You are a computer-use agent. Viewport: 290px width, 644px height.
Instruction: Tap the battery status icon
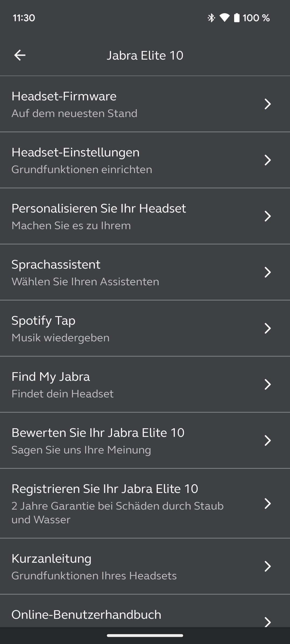(x=237, y=18)
